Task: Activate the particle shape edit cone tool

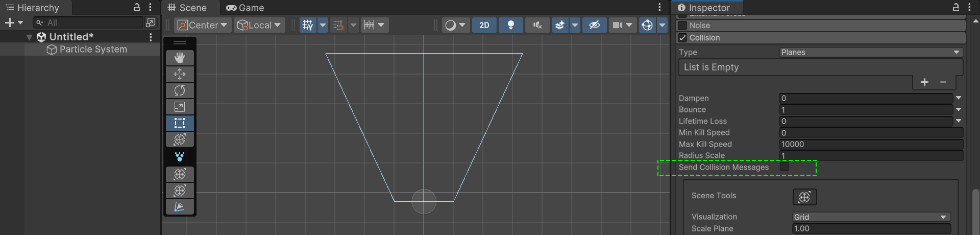Action: click(x=180, y=207)
